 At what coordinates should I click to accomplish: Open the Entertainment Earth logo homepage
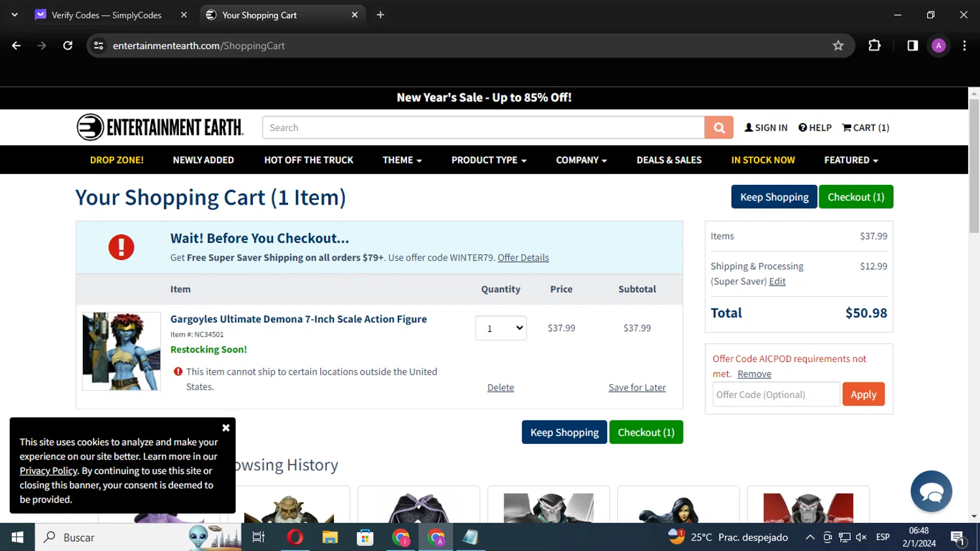tap(160, 127)
